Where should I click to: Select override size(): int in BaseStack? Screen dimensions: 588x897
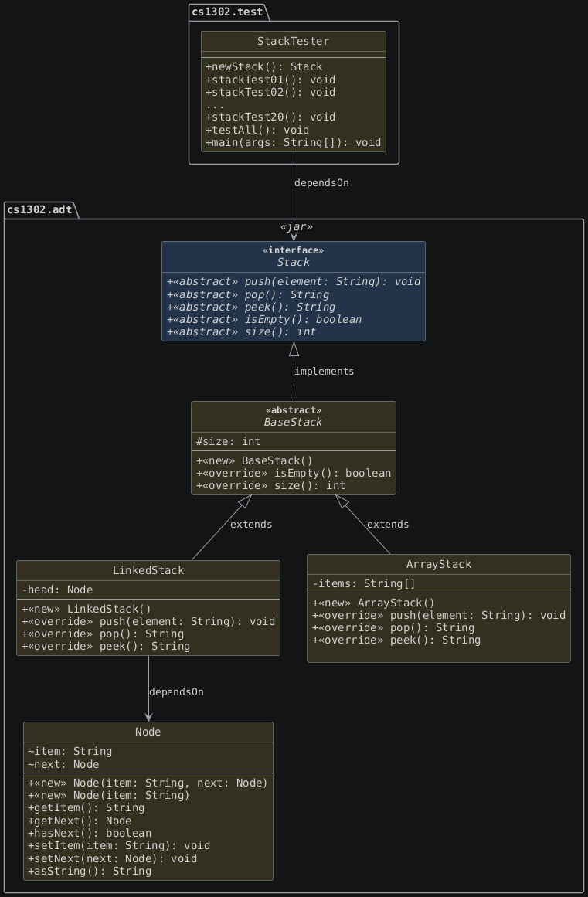(x=270, y=486)
